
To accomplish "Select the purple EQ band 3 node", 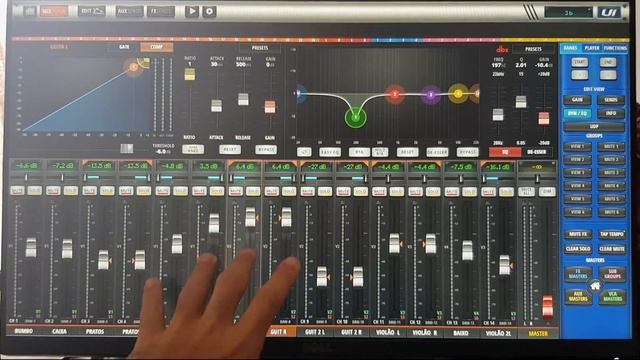I will (431, 95).
